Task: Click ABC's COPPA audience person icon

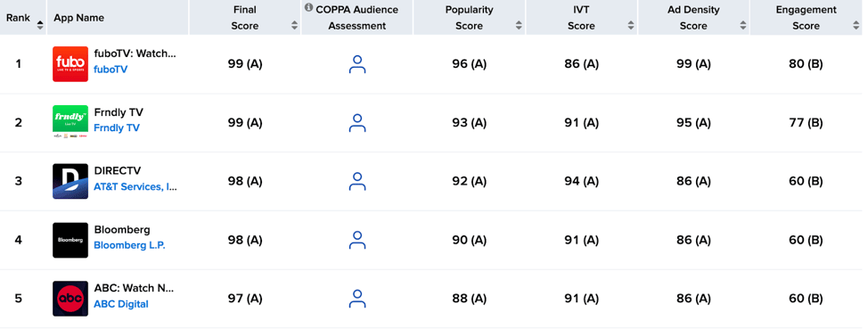Action: point(357,299)
